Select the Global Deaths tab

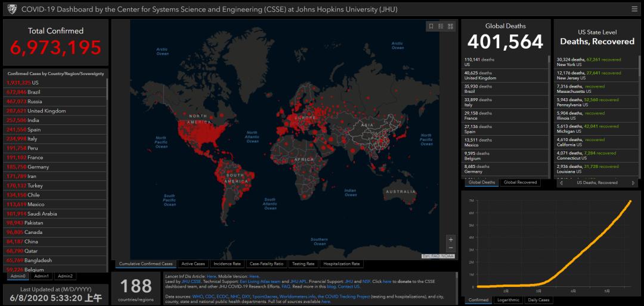tap(482, 183)
